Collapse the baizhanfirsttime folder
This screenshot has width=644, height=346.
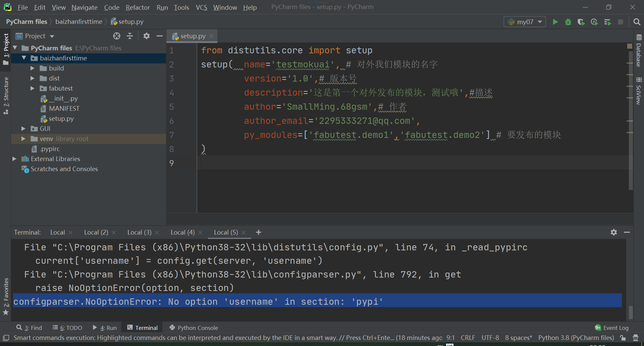24,58
